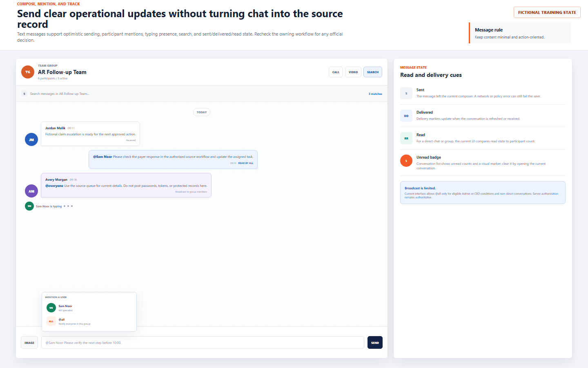
Task: Click the Sent state title
Action: tap(420, 90)
